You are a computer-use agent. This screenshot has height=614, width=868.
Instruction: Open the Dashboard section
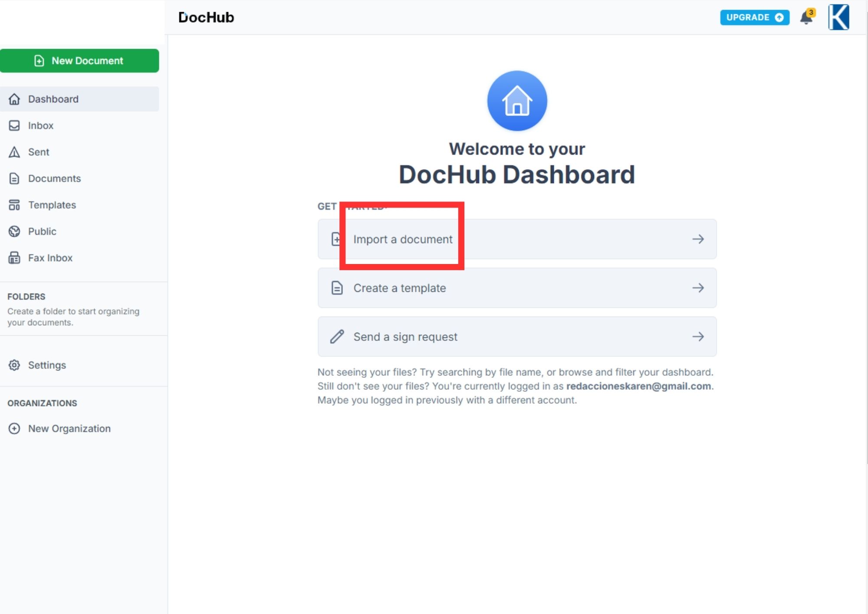[79, 99]
